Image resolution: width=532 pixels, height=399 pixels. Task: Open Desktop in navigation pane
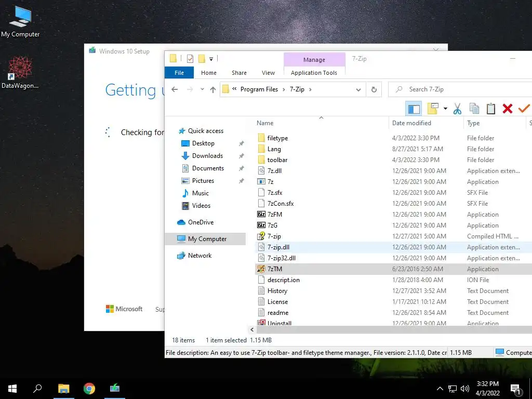pos(203,143)
